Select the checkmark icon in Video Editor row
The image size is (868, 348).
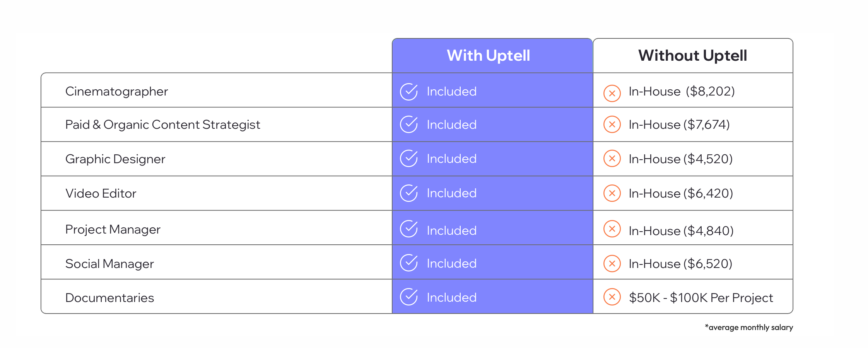point(408,193)
